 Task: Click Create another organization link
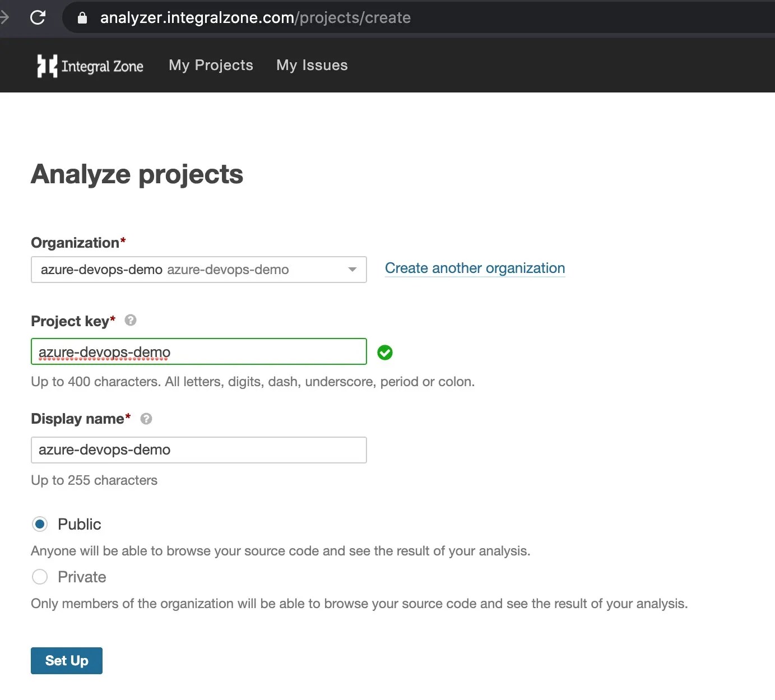[475, 268]
